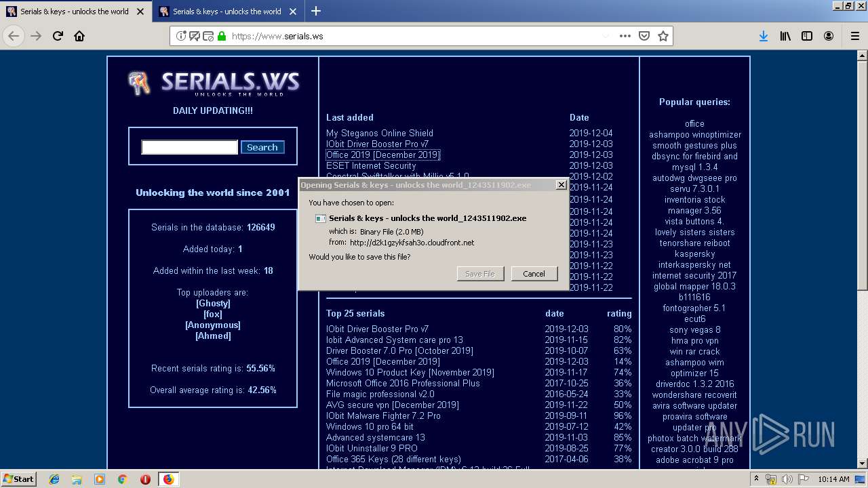The width and height of the screenshot is (868, 488).
Task: Open the Firefox taskbar button
Action: coord(168,479)
